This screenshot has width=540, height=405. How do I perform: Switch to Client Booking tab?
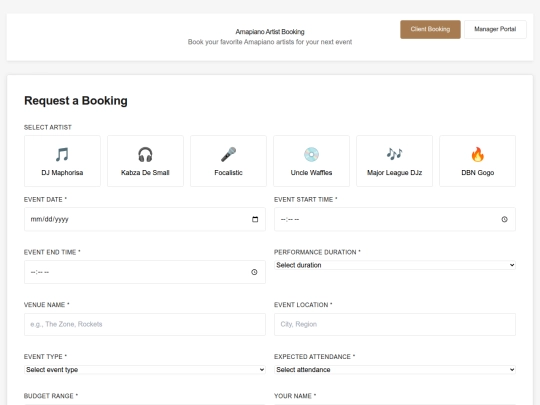point(430,29)
